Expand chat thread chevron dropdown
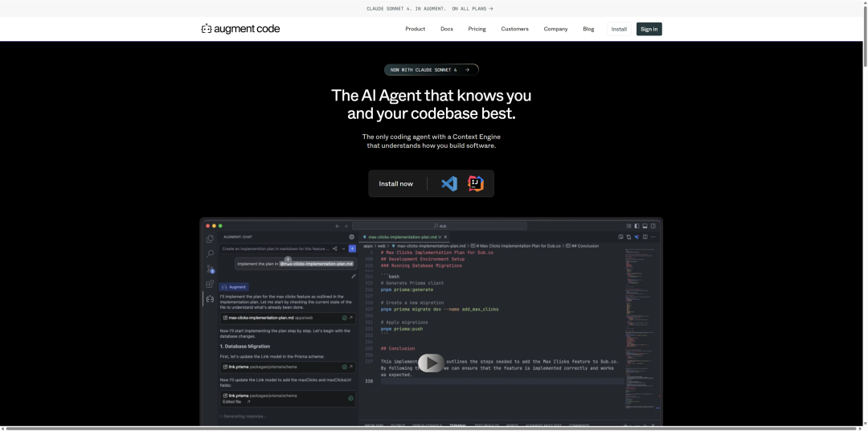This screenshot has width=868, height=431. click(343, 248)
